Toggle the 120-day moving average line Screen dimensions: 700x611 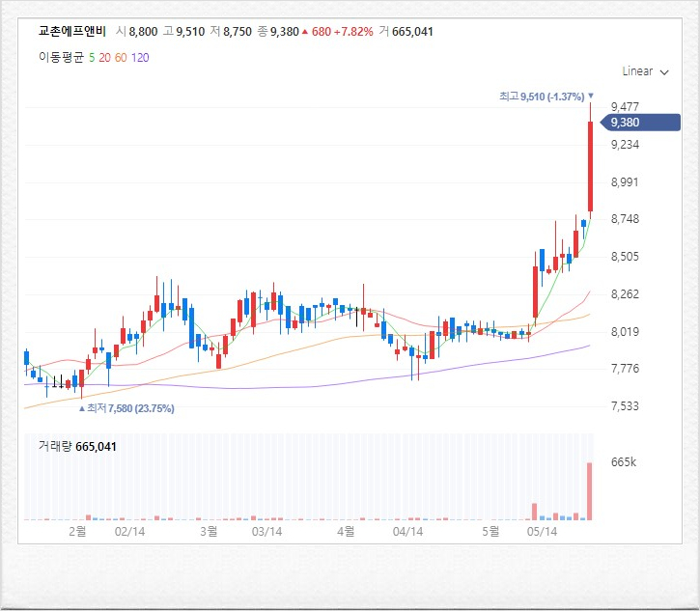pyautogui.click(x=140, y=58)
